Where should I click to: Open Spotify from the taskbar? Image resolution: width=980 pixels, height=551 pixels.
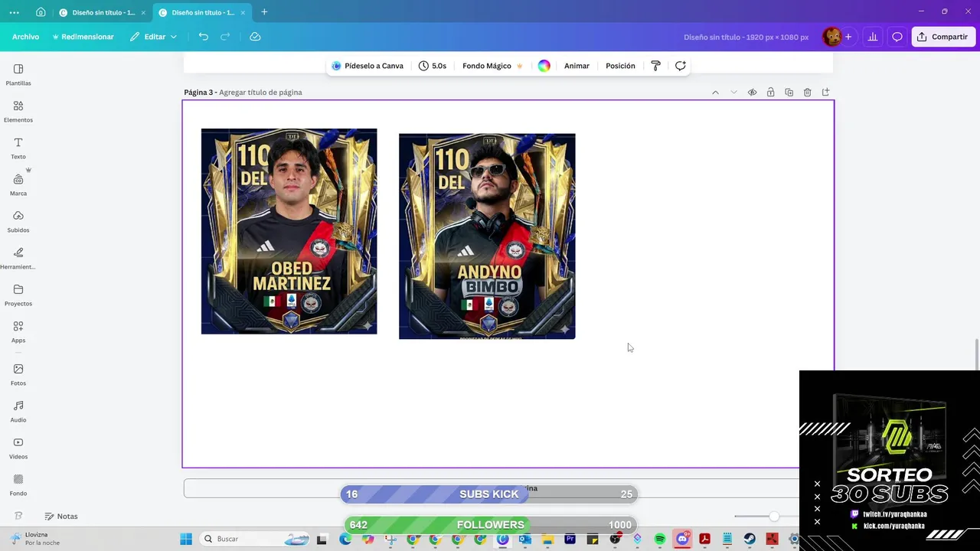[x=660, y=540]
